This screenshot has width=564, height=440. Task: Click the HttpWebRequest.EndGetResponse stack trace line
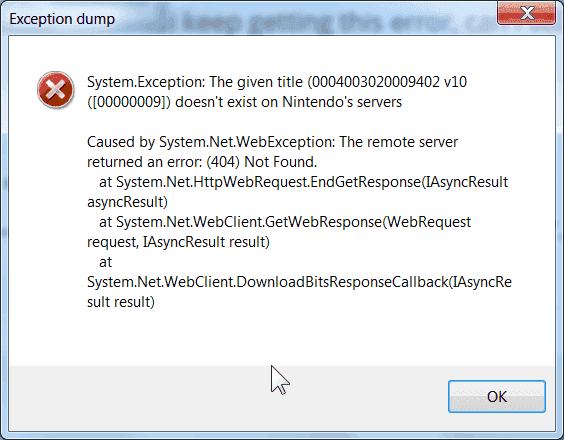pyautogui.click(x=304, y=182)
